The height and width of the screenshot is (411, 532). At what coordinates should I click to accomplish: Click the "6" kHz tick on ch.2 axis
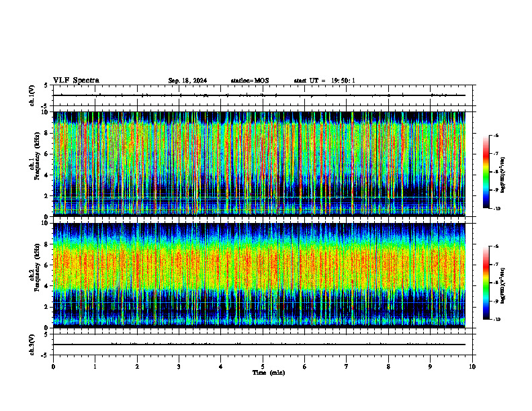pyautogui.click(x=47, y=265)
